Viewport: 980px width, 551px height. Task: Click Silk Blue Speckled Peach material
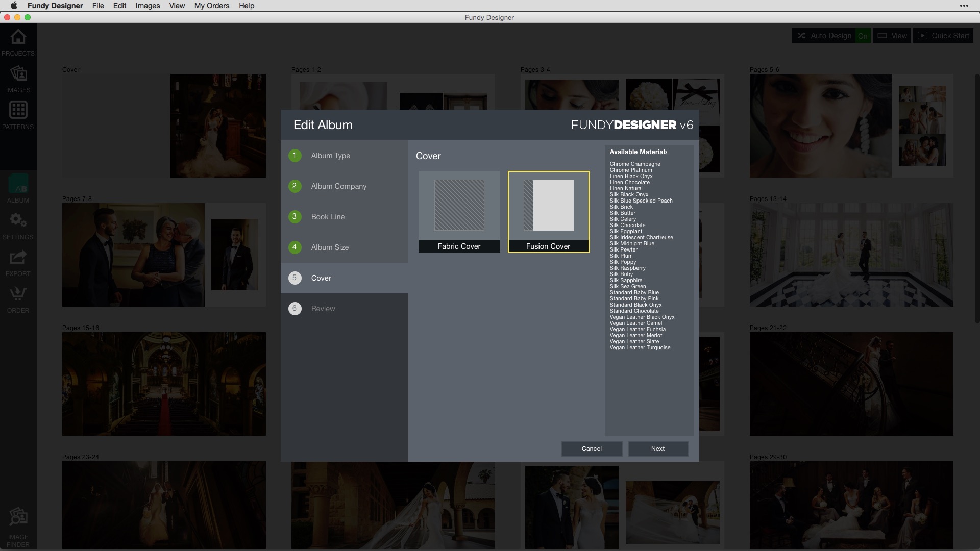click(641, 201)
